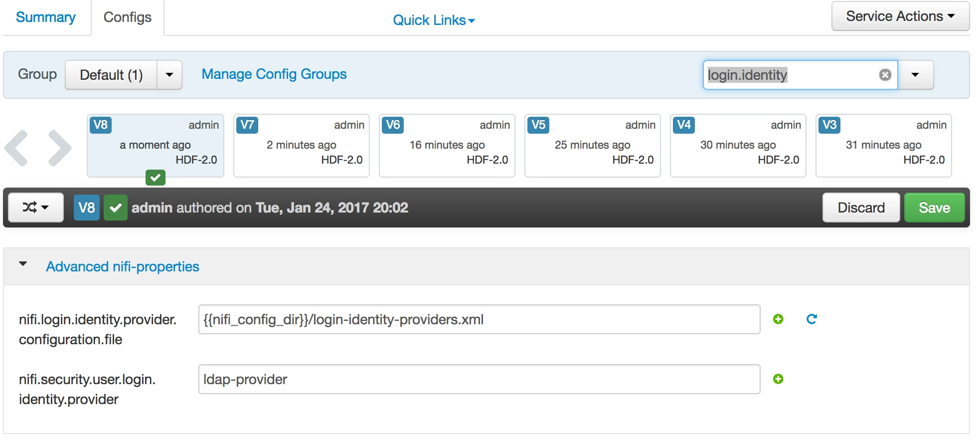The height and width of the screenshot is (443, 980).
Task: Click the nifi.security.user.login.identity.provider label
Action: tap(87, 389)
